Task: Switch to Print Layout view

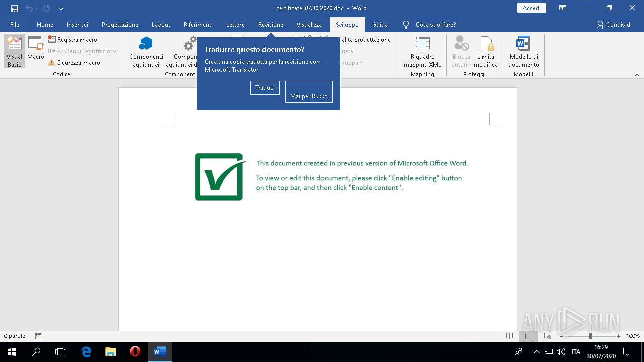Action: pyautogui.click(x=529, y=336)
